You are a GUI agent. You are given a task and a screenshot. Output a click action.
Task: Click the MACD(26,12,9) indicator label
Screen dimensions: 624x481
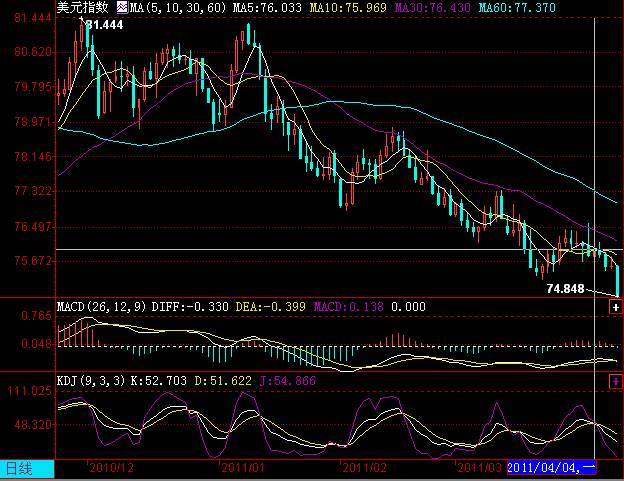tap(101, 307)
